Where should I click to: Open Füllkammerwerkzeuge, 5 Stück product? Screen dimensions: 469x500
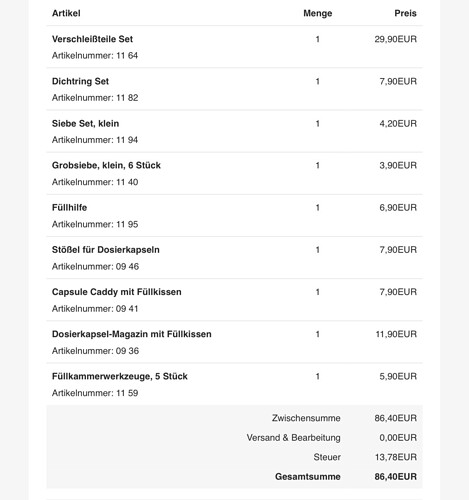pyautogui.click(x=120, y=376)
